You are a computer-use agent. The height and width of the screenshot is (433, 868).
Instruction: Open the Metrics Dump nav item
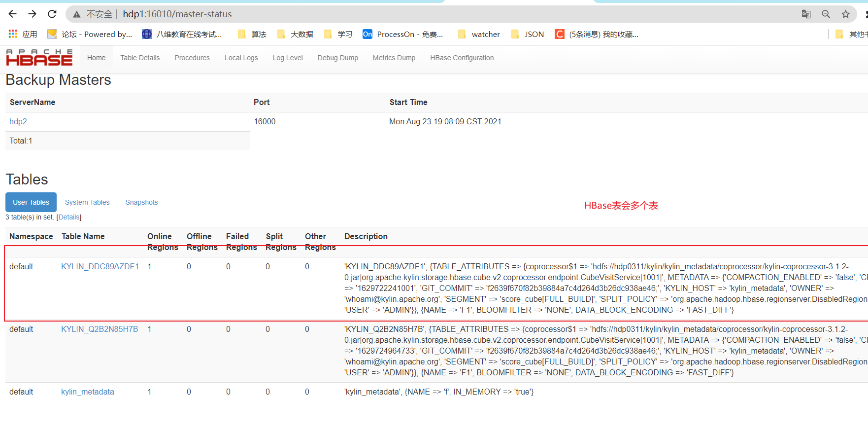(394, 58)
